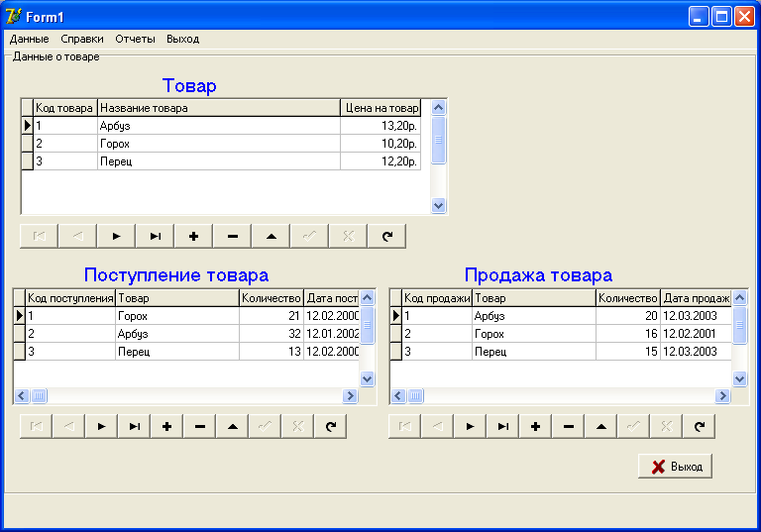
Task: Jump to last record in Продажа товара navigator
Action: click(x=503, y=427)
